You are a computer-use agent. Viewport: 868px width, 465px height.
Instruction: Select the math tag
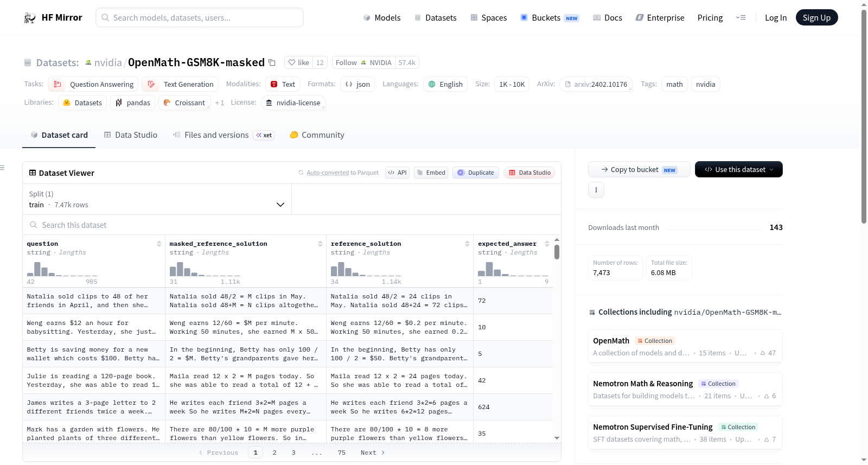click(x=674, y=84)
